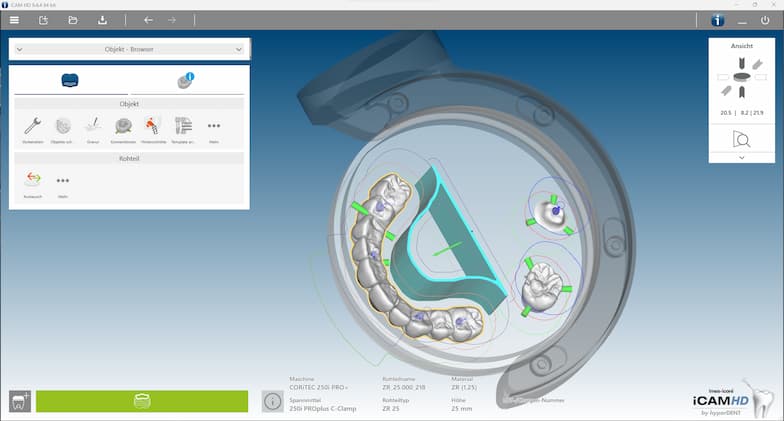The height and width of the screenshot is (421, 784).
Task: Switch to the blue blank disc tab
Action: point(70,81)
